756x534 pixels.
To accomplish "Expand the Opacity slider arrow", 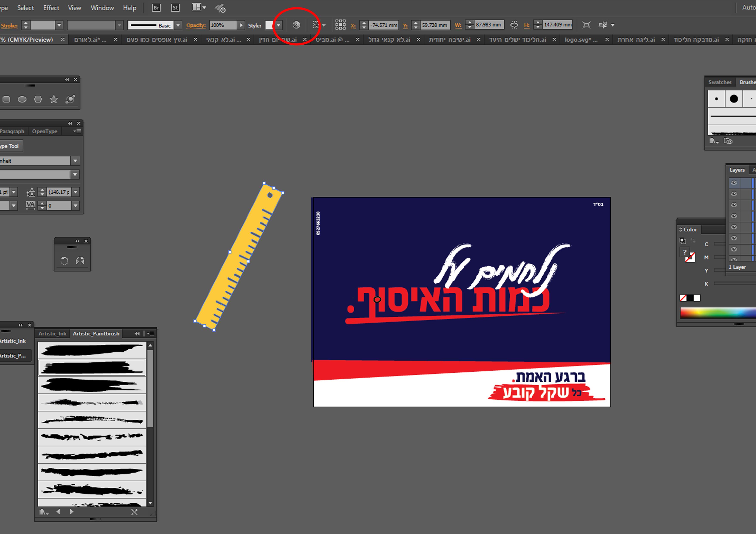I will 241,25.
